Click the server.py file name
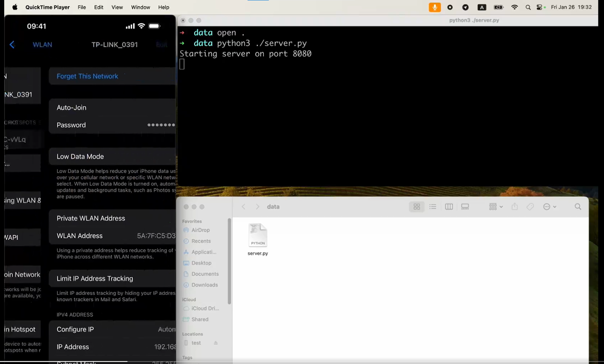 point(258,253)
